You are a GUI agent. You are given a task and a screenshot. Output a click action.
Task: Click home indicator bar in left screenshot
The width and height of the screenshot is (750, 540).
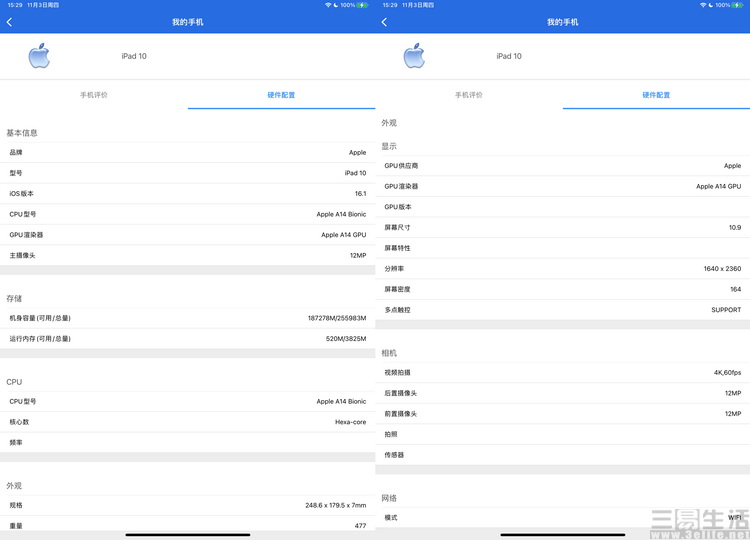click(188, 535)
